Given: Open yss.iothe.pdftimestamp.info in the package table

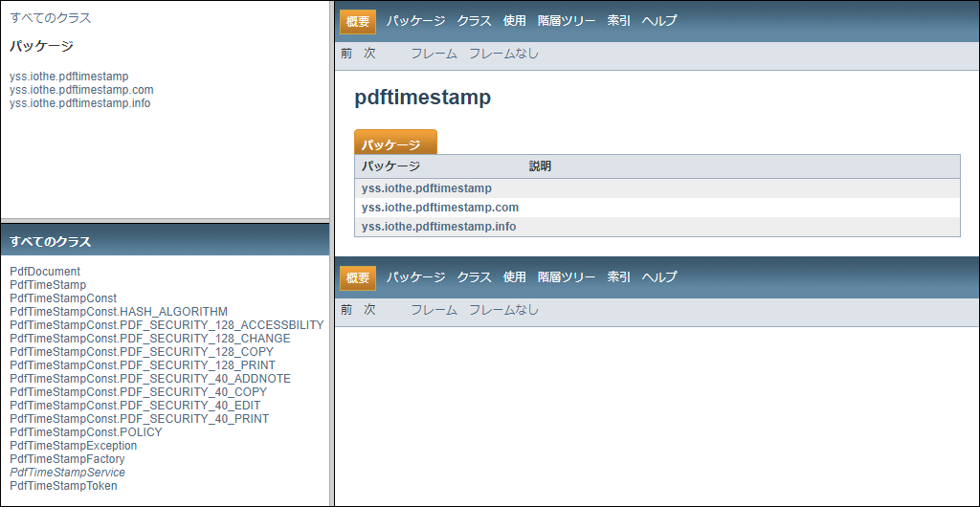Looking at the screenshot, I should [438, 227].
